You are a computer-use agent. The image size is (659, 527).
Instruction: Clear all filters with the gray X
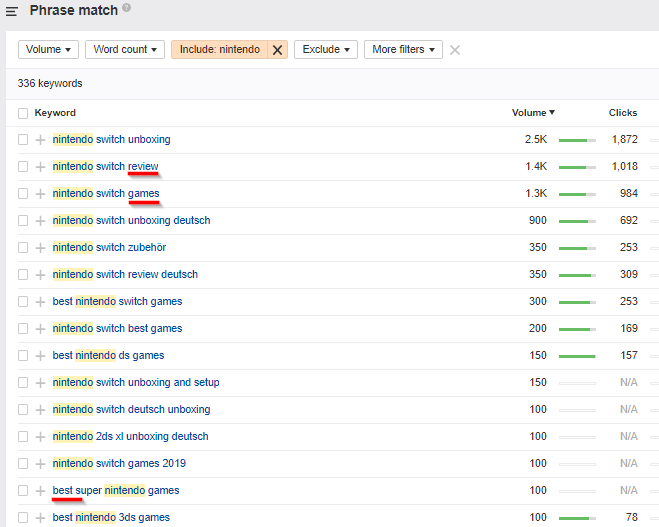tap(455, 50)
